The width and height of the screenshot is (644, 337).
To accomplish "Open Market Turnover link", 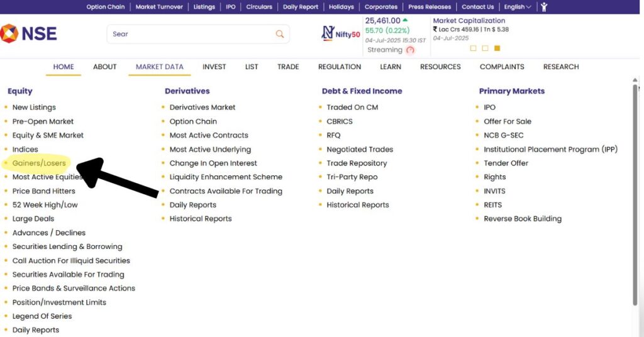I will 159,6.
